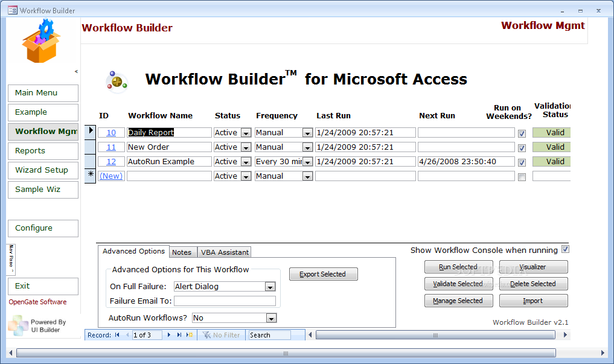Click the record Search field
Screen dimensions: 614x364
270,335
